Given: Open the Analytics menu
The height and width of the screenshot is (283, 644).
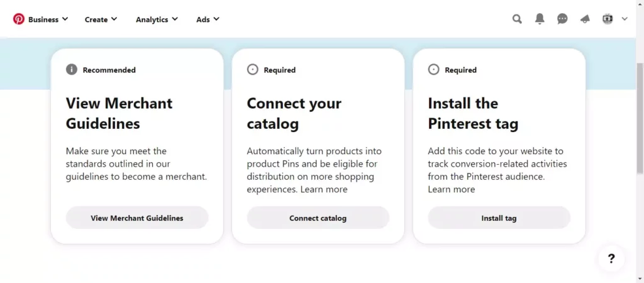Looking at the screenshot, I should (157, 19).
